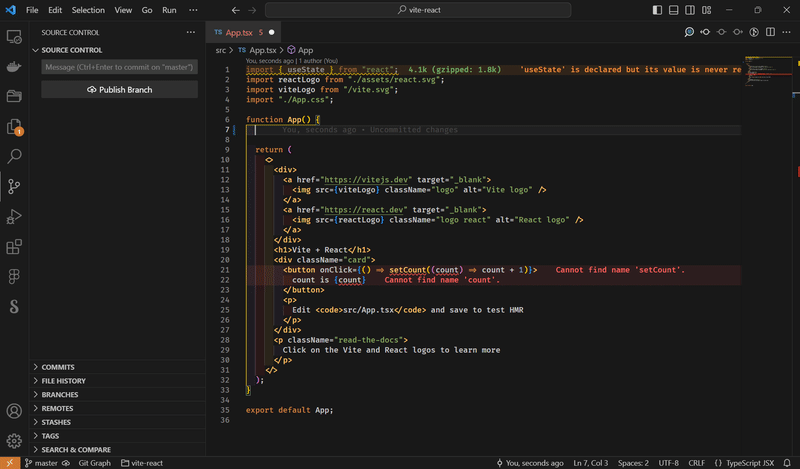Screen dimensions: 800x469
Task: Open the editor More Actions ellipsis
Action: pyautogui.click(x=786, y=32)
